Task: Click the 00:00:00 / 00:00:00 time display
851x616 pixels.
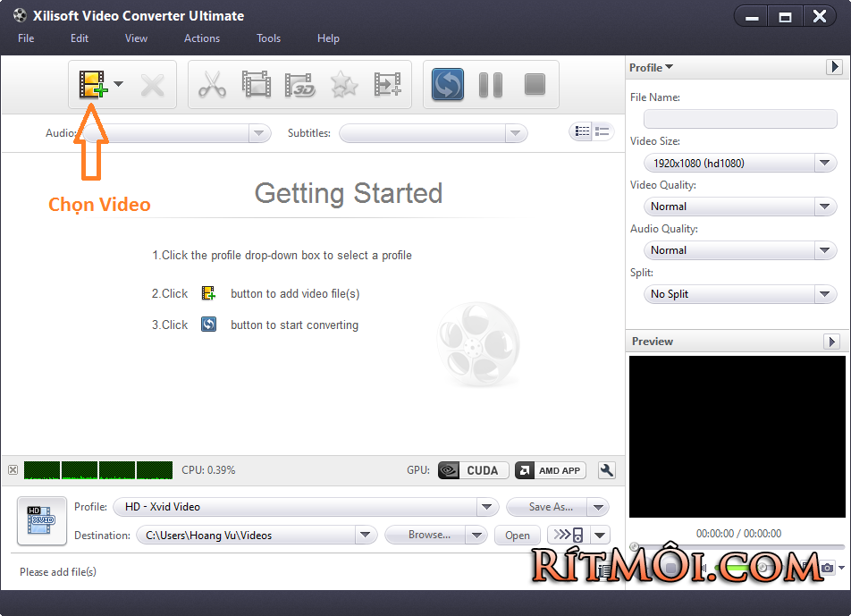Action: point(738,534)
